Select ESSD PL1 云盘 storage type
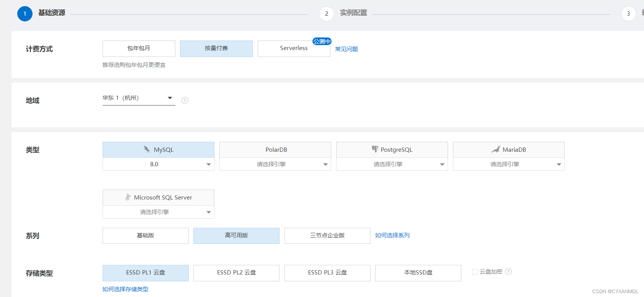Image resolution: width=644 pixels, height=297 pixels. 145,273
